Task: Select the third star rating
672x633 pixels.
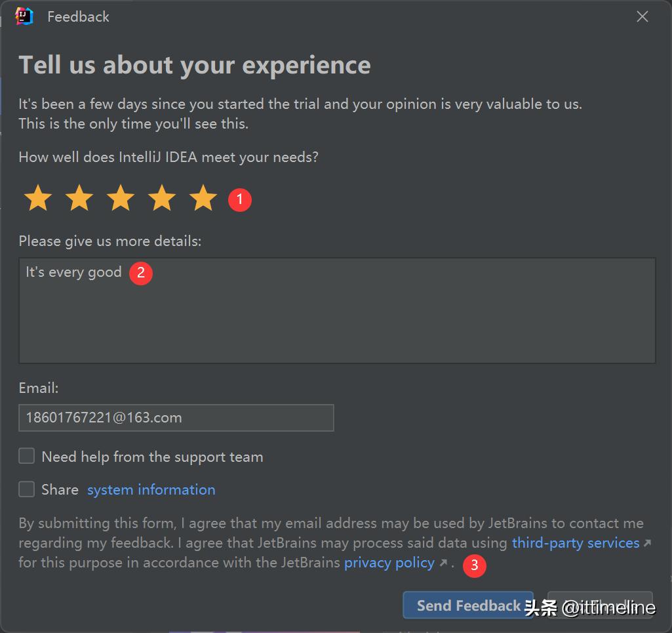Action: [121, 198]
